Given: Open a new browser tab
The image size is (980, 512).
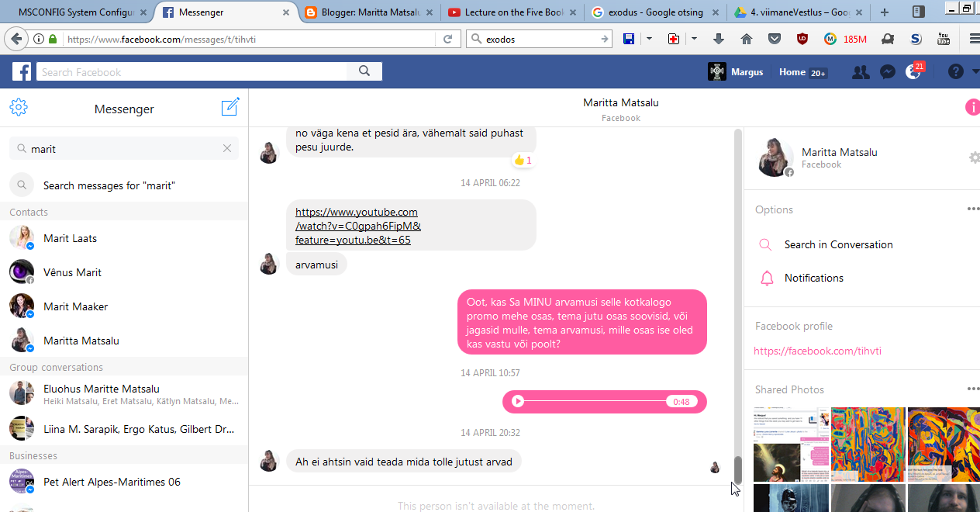Looking at the screenshot, I should [885, 12].
